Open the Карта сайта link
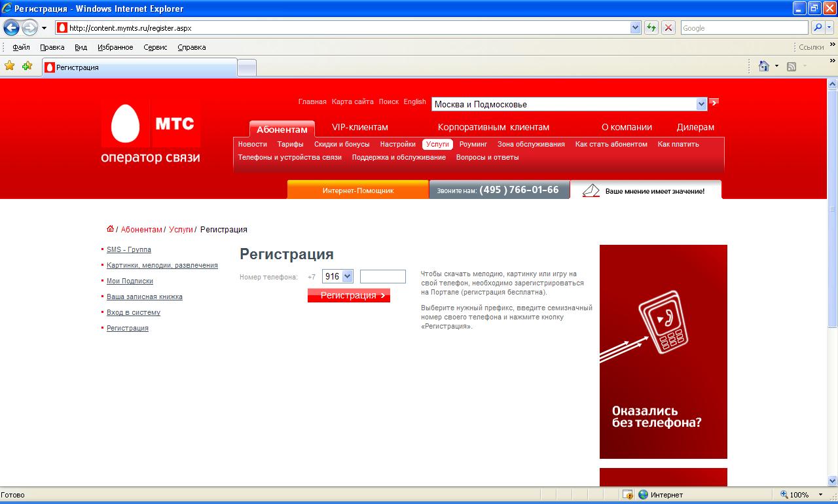838x504 pixels. [352, 101]
